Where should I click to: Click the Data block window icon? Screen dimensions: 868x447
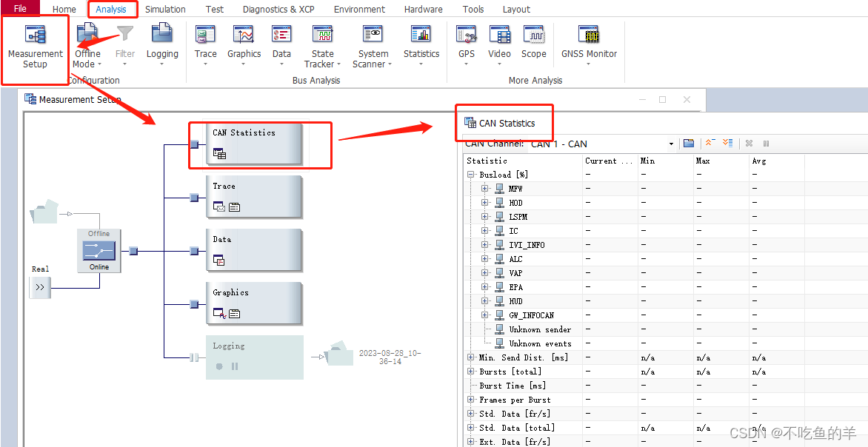[x=219, y=260]
